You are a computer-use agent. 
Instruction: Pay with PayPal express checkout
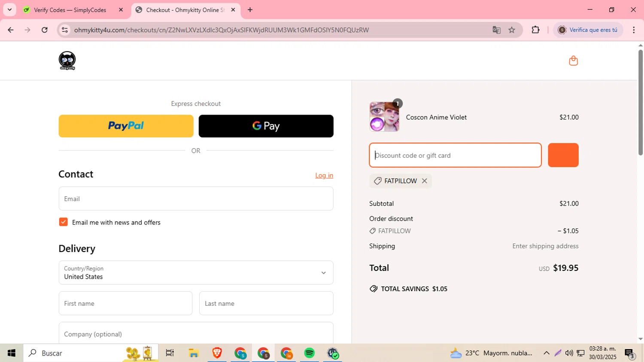point(126,126)
